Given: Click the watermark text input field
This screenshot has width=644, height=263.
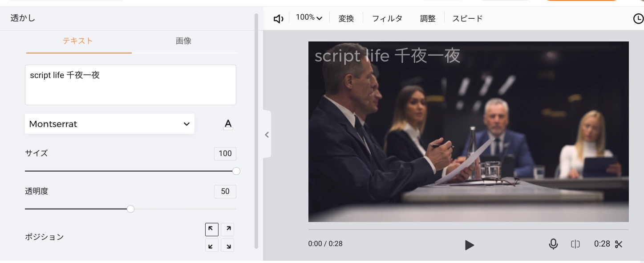Looking at the screenshot, I should click(x=130, y=85).
